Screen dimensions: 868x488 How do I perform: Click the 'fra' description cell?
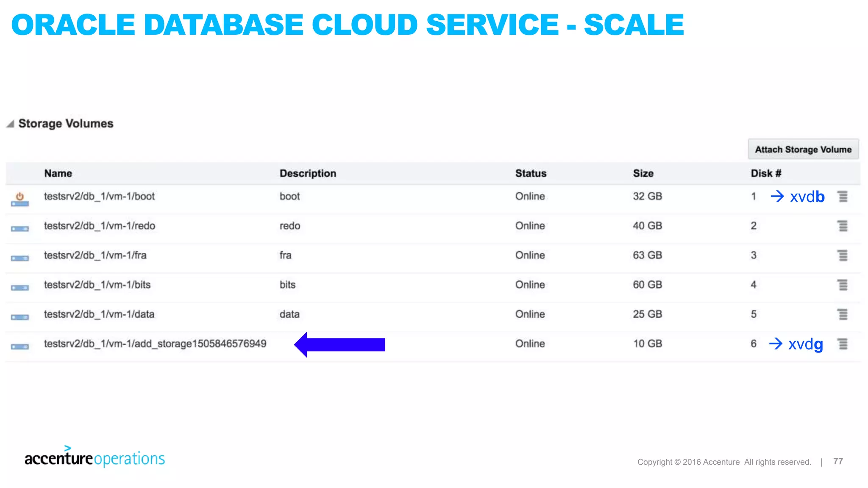coord(286,255)
